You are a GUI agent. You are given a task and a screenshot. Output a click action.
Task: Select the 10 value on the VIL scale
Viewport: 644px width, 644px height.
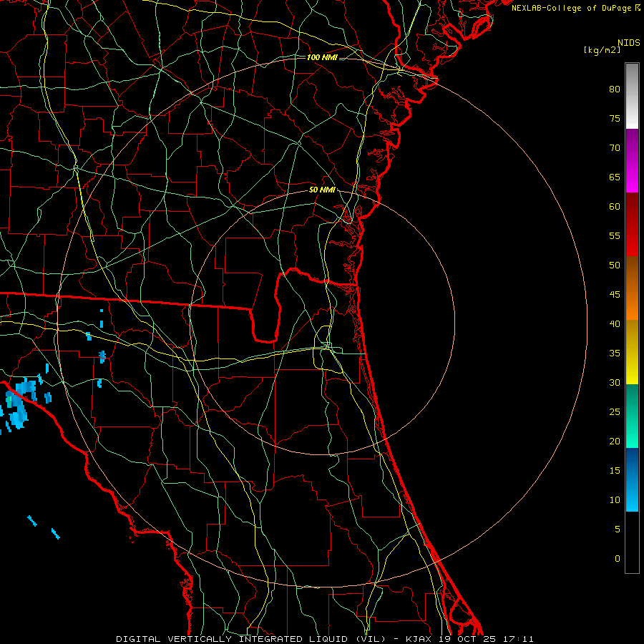point(615,500)
